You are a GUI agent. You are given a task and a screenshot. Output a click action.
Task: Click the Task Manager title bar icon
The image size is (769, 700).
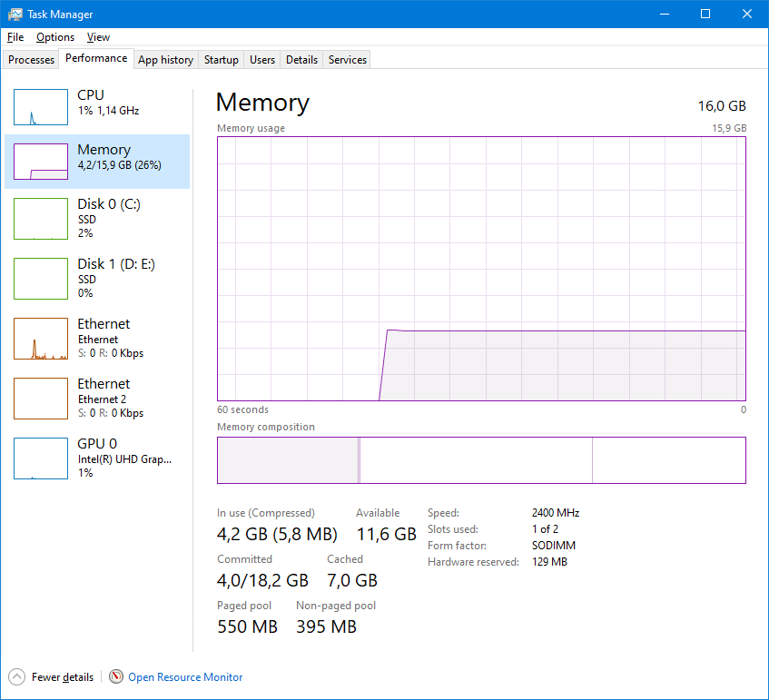click(13, 14)
